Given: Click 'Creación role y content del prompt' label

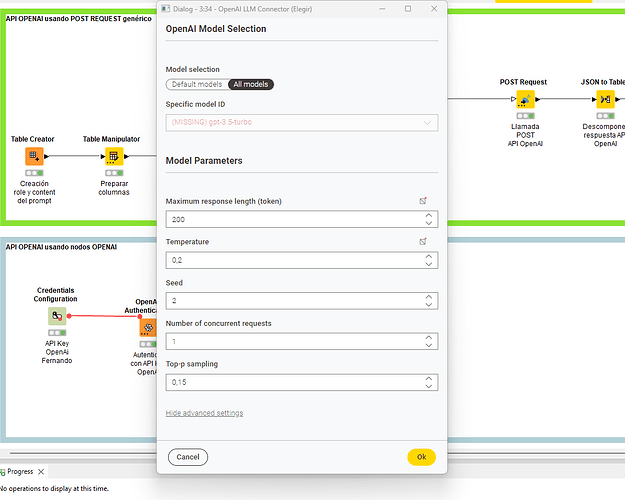Looking at the screenshot, I should point(34,192).
